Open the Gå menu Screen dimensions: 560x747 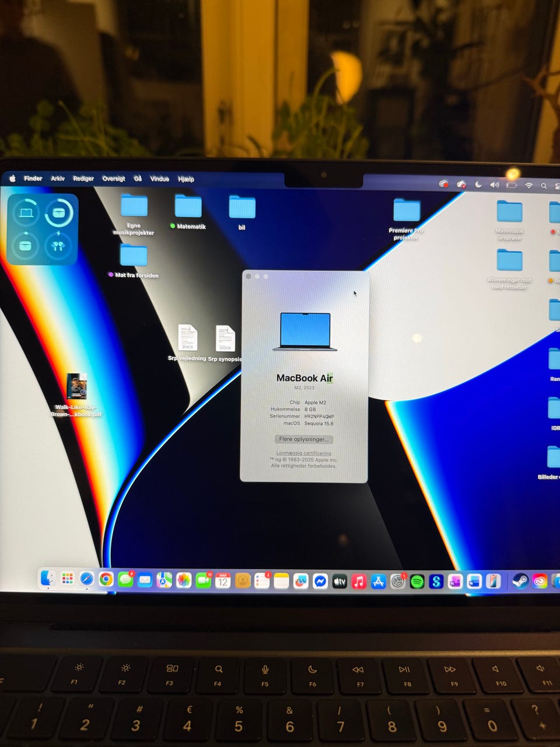point(138,179)
